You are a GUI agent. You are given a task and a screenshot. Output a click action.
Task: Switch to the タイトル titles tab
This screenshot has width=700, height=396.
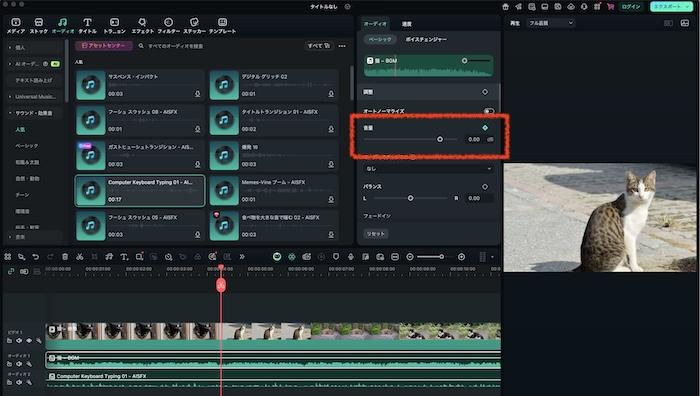point(88,25)
